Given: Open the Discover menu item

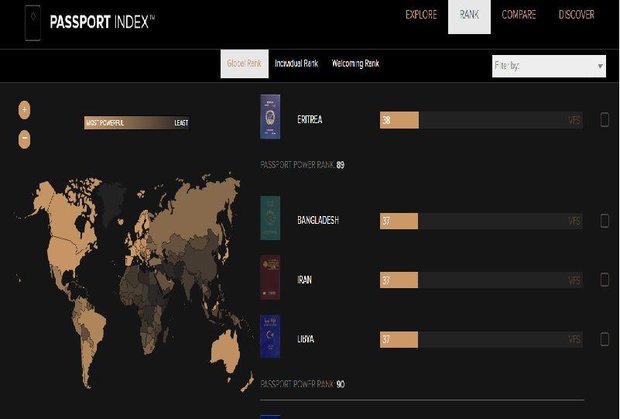Looking at the screenshot, I should 576,15.
